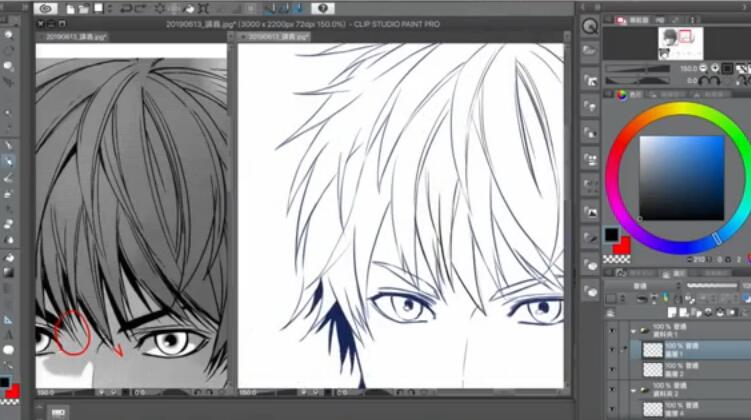Zoom out with the Navigator minus icon
Viewport: 751px width, 420px height.
pos(703,68)
